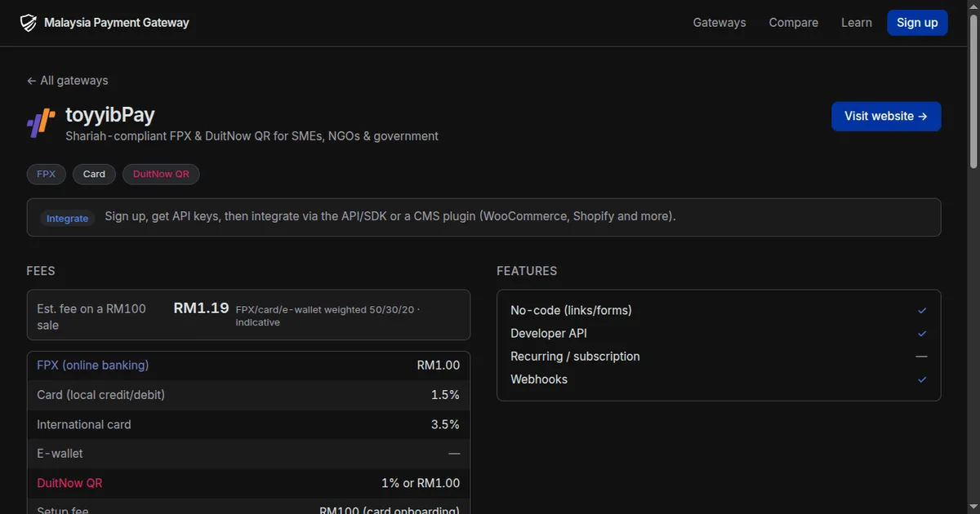Open the Learn nav item

(x=857, y=23)
